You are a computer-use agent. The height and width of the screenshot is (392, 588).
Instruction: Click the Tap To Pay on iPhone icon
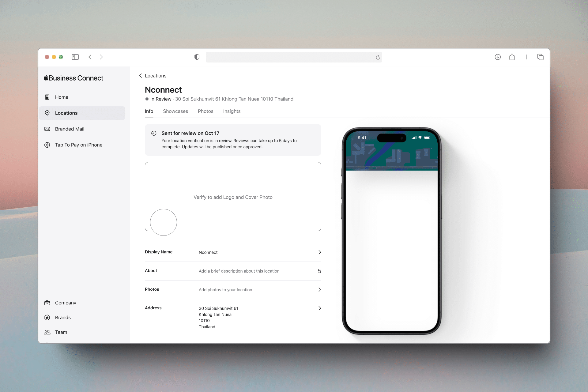point(47,145)
